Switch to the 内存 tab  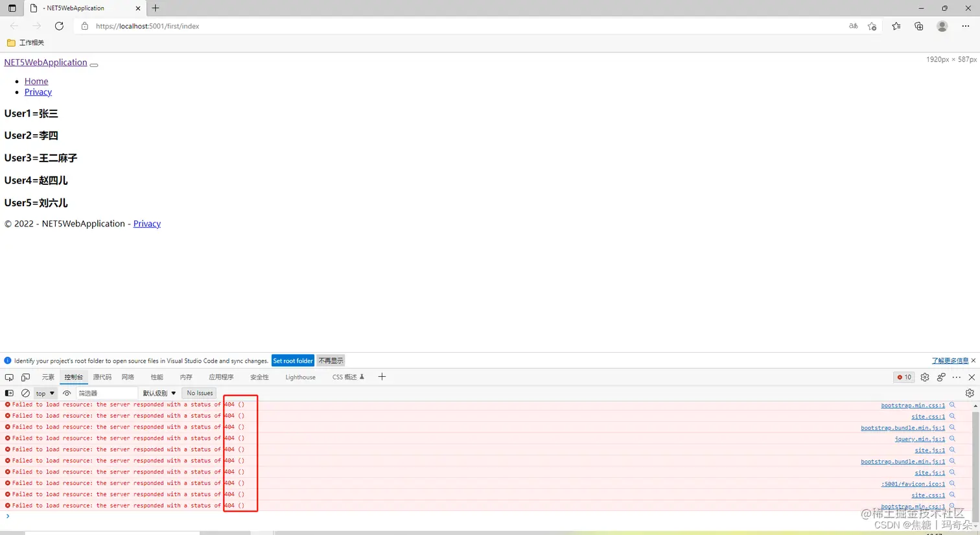click(x=186, y=377)
